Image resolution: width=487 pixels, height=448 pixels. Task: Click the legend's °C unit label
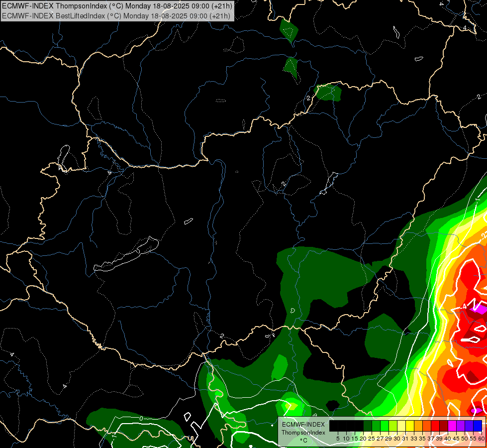click(303, 441)
